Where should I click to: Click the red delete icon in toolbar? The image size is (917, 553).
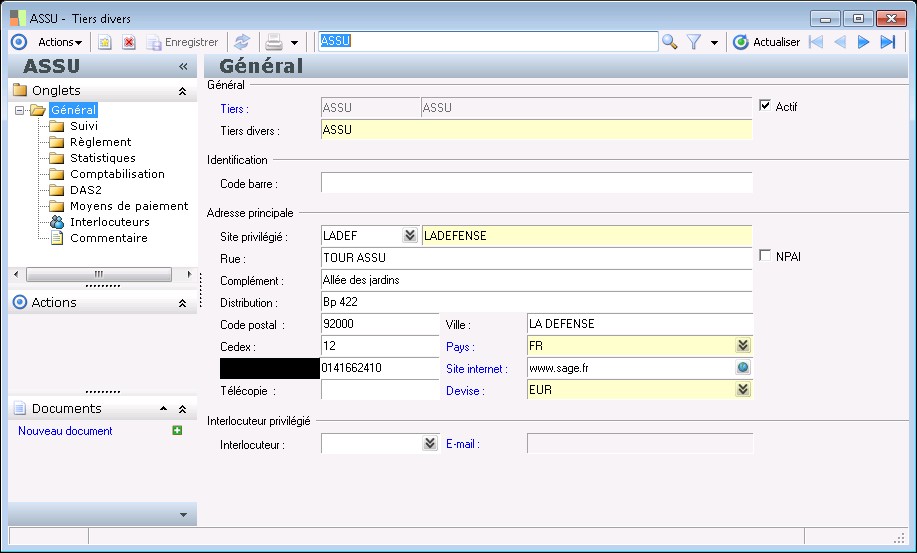pos(129,42)
